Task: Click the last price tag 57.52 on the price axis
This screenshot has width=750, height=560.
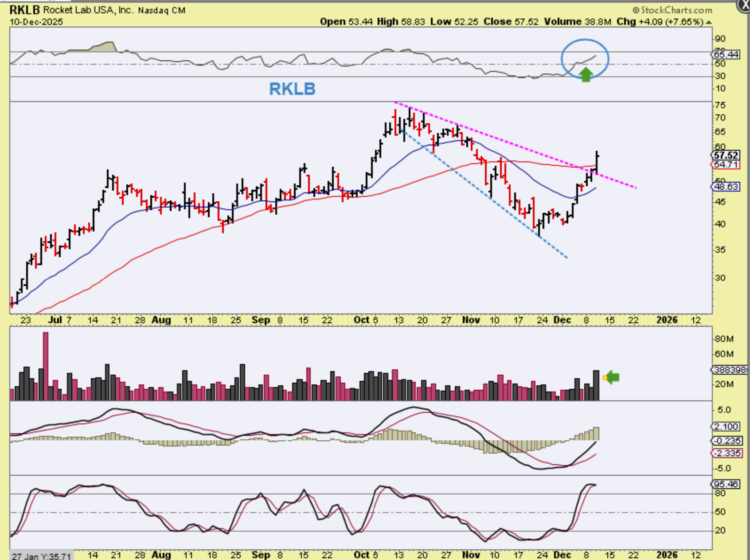Action: 727,155
